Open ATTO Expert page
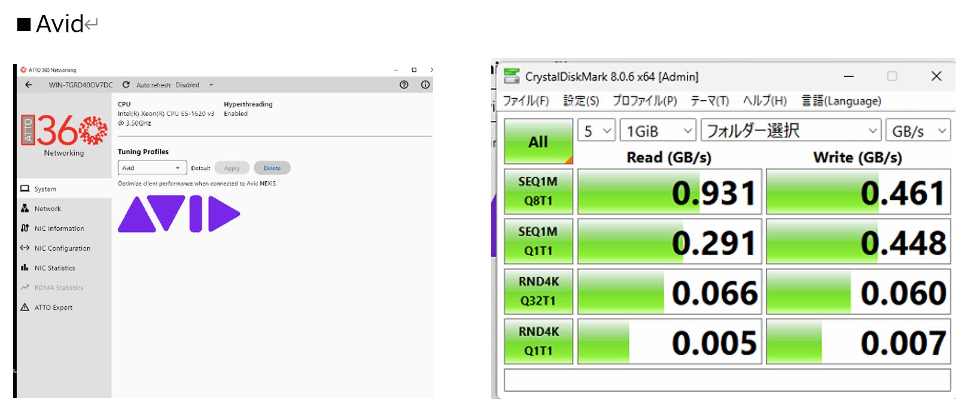The width and height of the screenshot is (980, 408). point(64,307)
